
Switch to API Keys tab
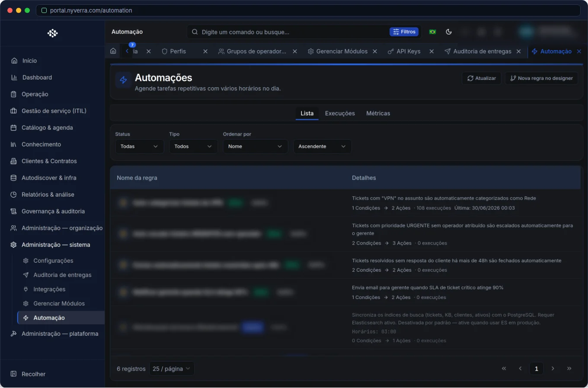(408, 51)
